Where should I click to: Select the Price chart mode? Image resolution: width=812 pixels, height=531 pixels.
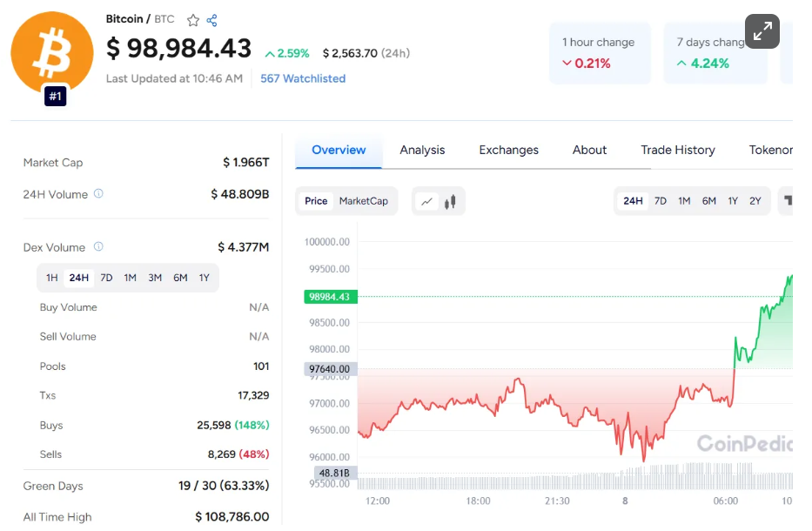pyautogui.click(x=316, y=201)
